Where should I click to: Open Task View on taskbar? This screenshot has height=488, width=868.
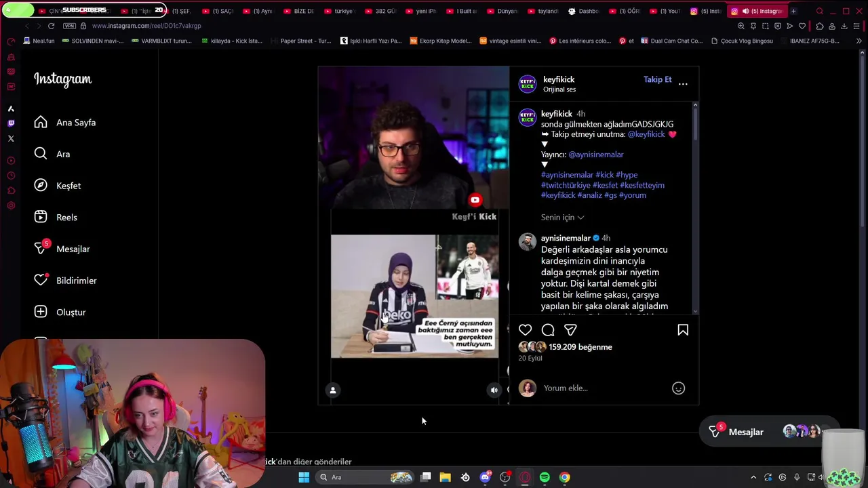pyautogui.click(x=425, y=477)
